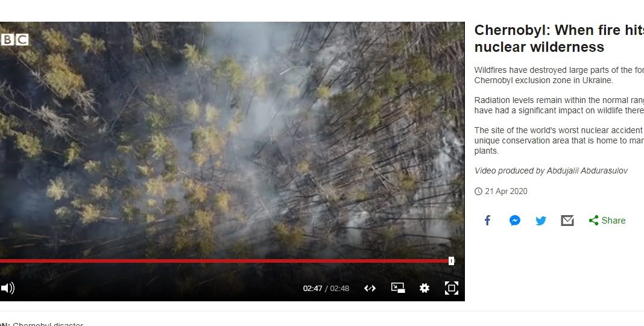Click the red video progress bar
This screenshot has width=644, height=326.
(225, 261)
